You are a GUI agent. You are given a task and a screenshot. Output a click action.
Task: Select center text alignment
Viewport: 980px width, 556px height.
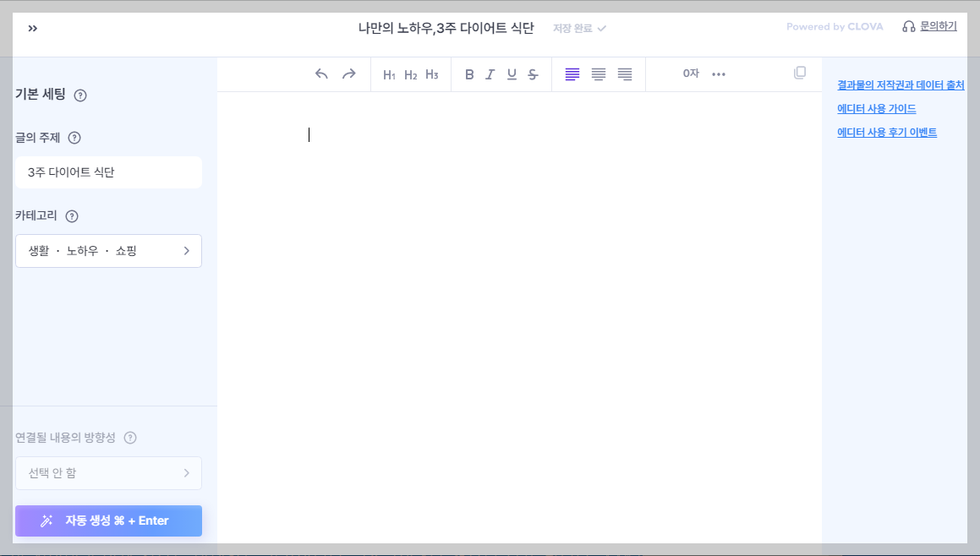tap(599, 74)
